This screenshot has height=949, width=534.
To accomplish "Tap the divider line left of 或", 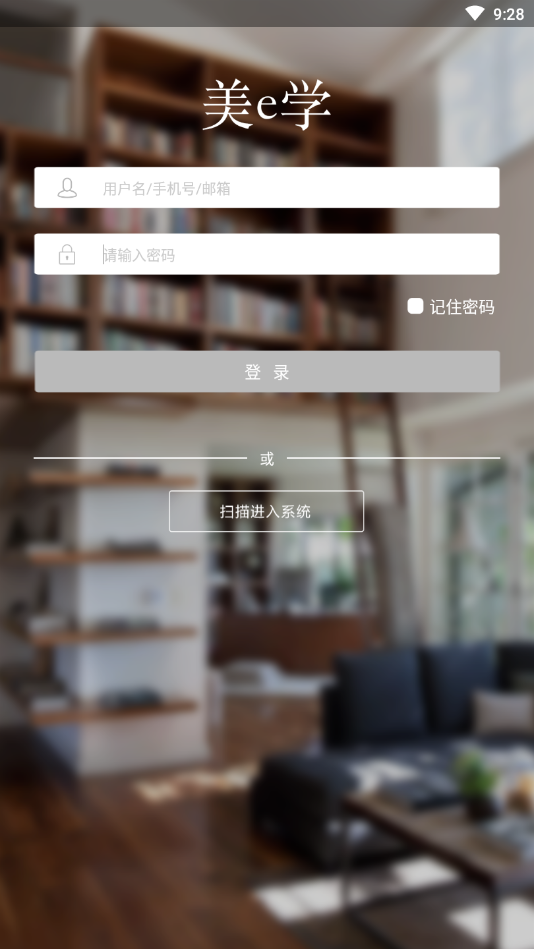I will click(140, 458).
